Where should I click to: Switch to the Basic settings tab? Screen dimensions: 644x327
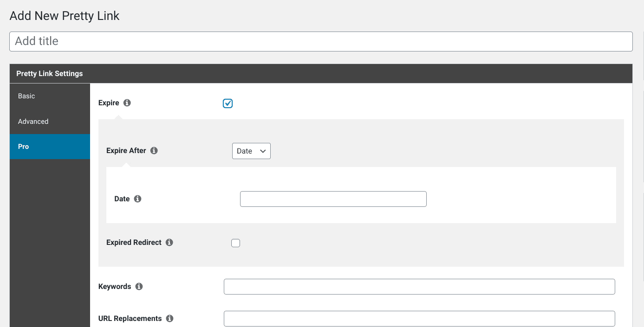pos(50,96)
